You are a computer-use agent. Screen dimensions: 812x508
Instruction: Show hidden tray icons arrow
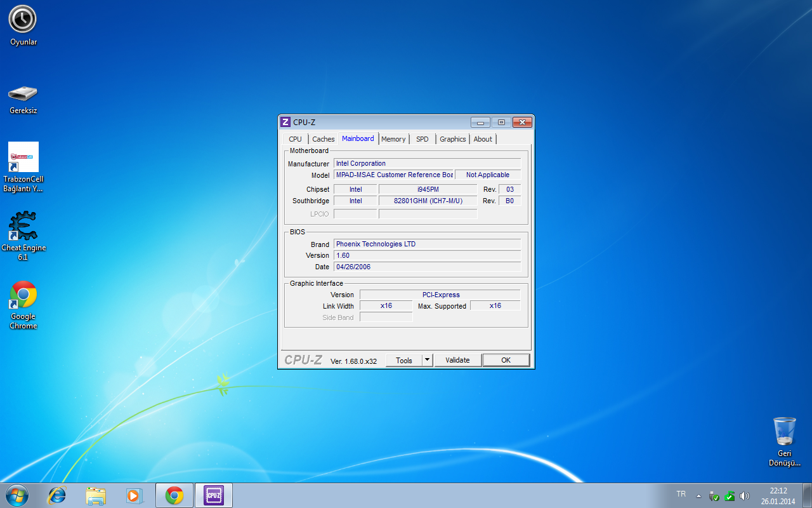(x=698, y=496)
